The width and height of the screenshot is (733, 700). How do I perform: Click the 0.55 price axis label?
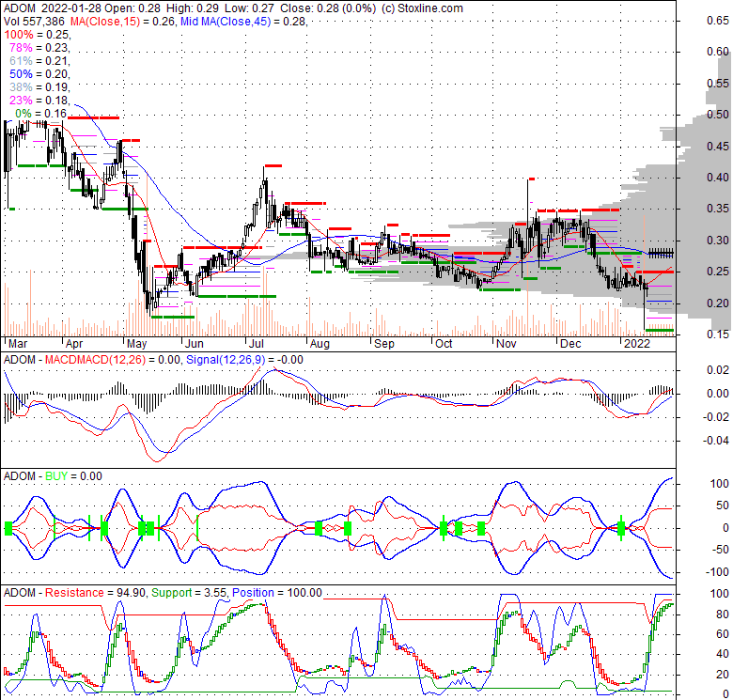pyautogui.click(x=718, y=84)
